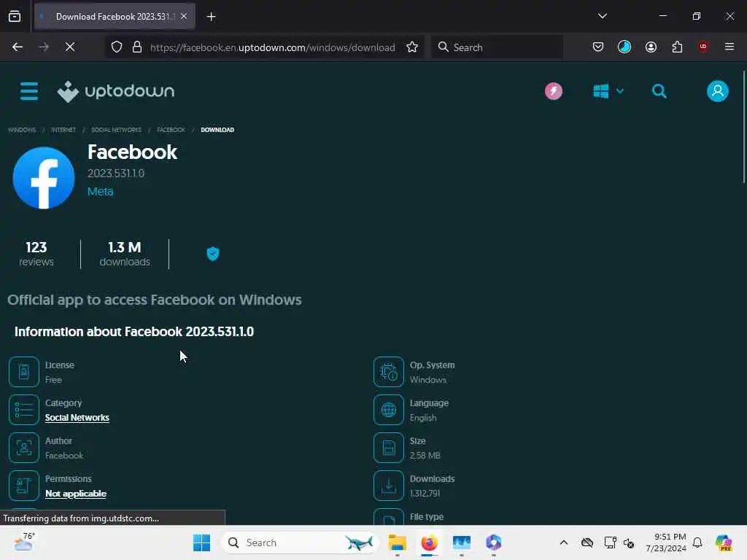Open Firefox View recent browsing button

15,17
